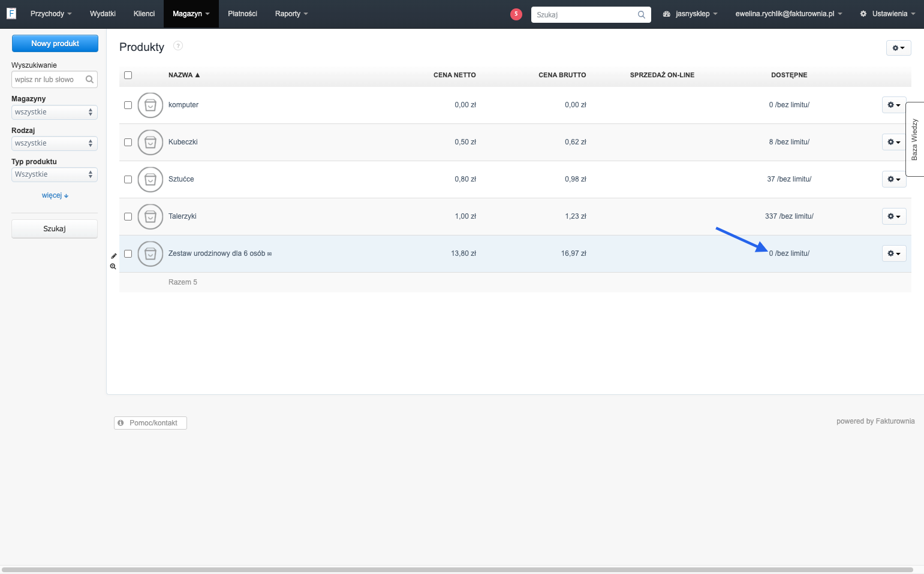Screen dimensions: 924x574
Task: Open the Rodzaj dropdown
Action: coord(55,143)
